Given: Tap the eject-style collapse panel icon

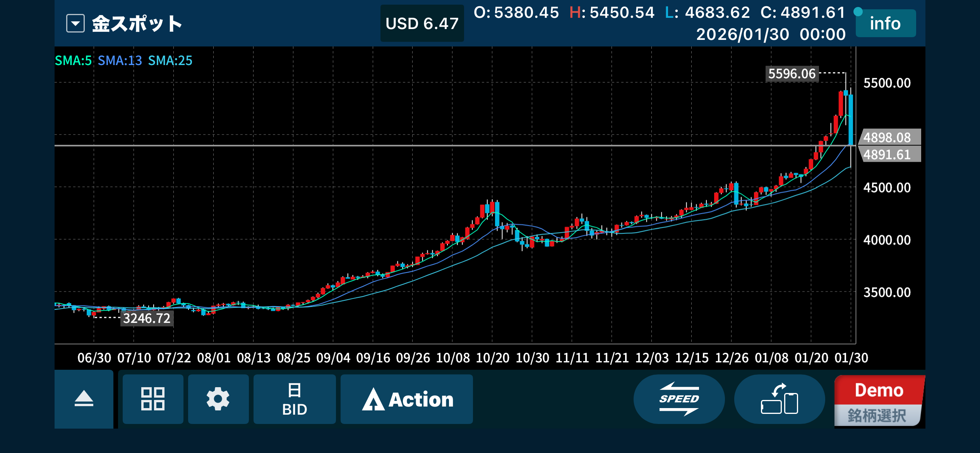Looking at the screenshot, I should click(x=84, y=399).
